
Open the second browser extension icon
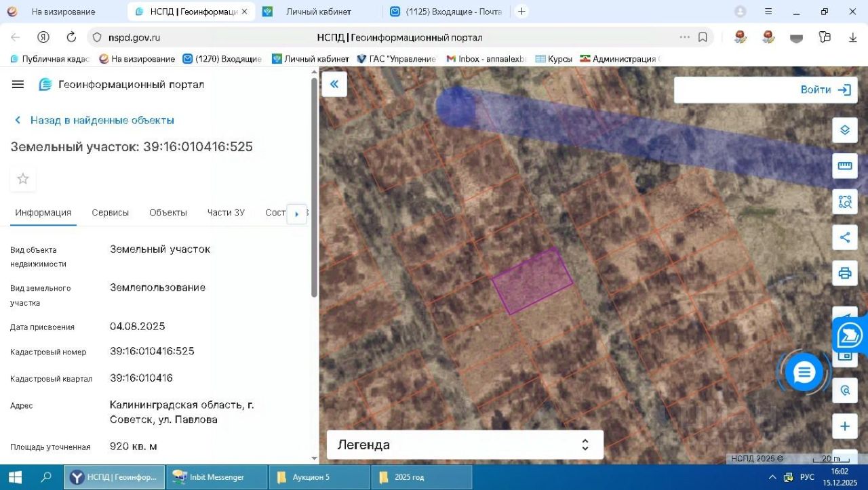coord(768,37)
